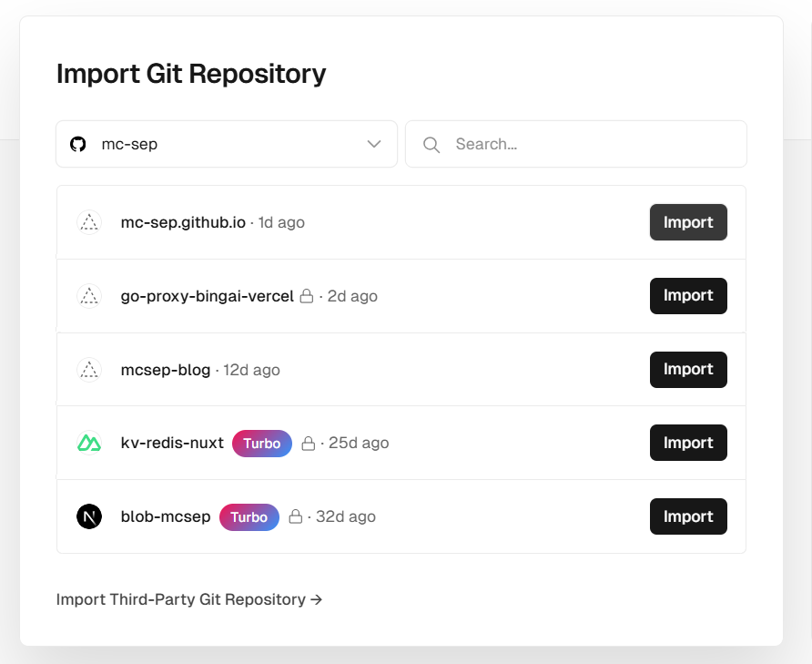This screenshot has width=812, height=664.
Task: Click Turbo badge on blob-mcsep
Action: 249,517
